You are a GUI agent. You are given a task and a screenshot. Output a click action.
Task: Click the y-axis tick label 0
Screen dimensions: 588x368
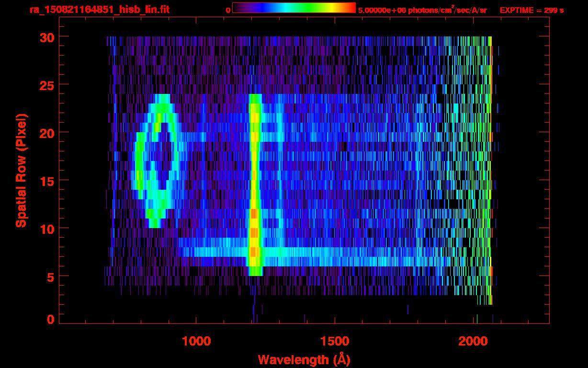(x=50, y=319)
